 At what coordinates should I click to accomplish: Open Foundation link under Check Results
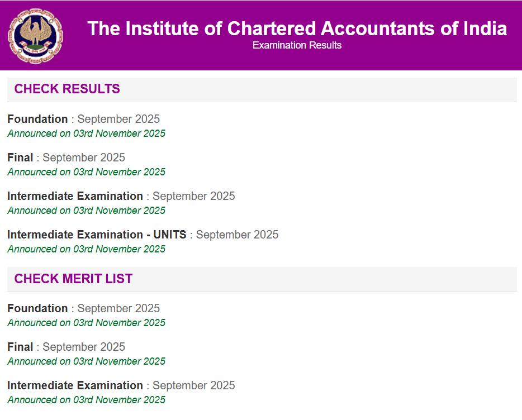click(x=37, y=119)
